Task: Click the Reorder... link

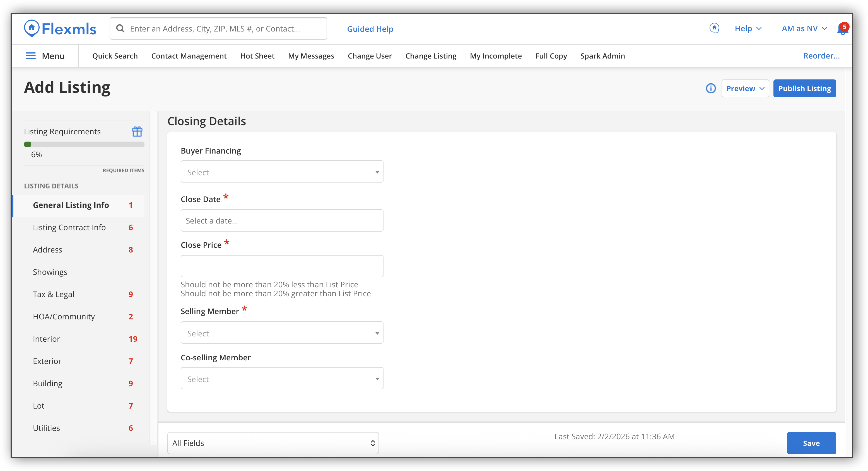Action: pyautogui.click(x=821, y=56)
